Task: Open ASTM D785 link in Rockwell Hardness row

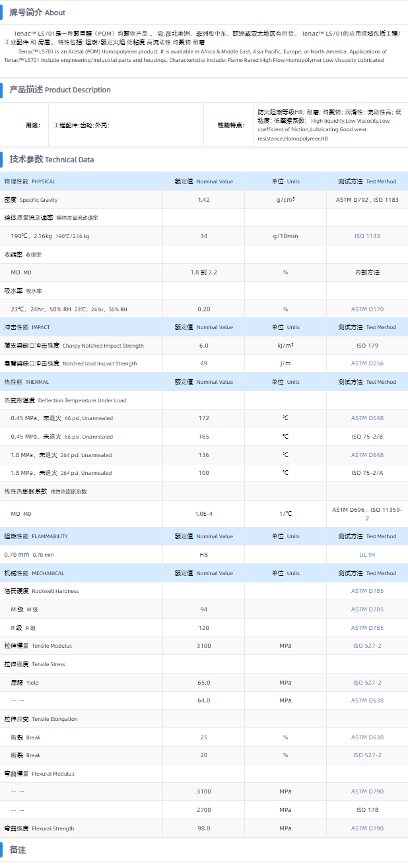Action: [367, 591]
